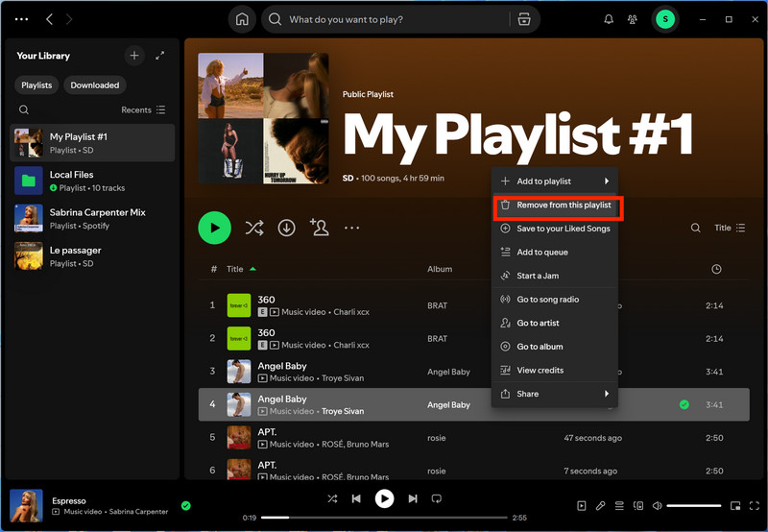Invite collaborators to the playlist
The image size is (768, 532).
[x=320, y=228]
